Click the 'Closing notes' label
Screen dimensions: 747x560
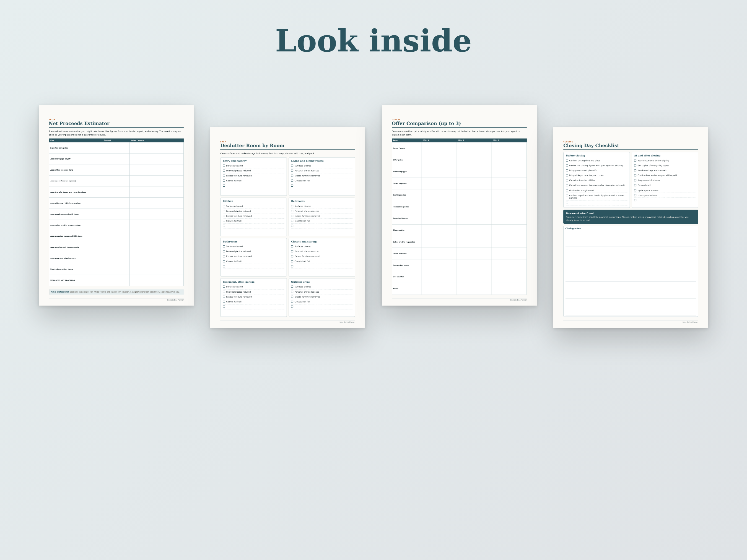click(x=573, y=228)
